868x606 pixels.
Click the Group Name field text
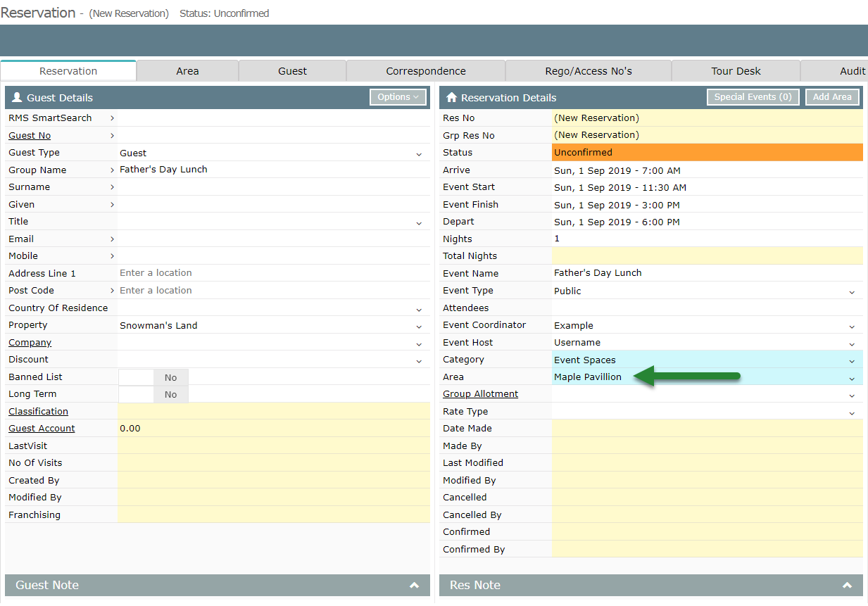[x=163, y=170]
